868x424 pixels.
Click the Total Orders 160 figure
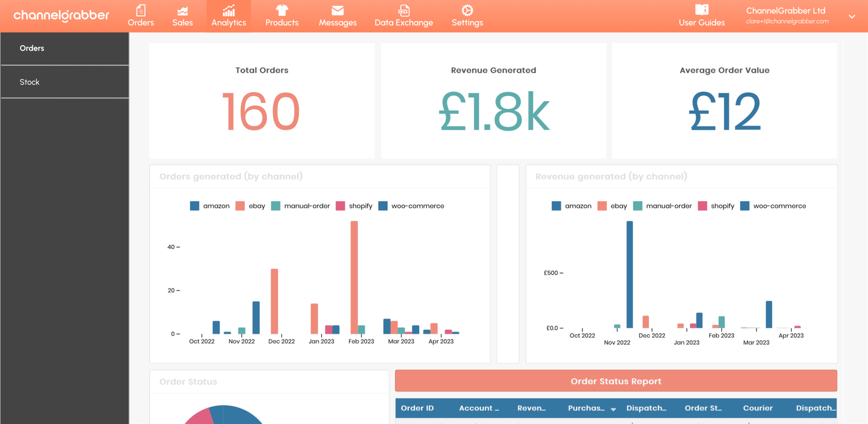pyautogui.click(x=261, y=112)
